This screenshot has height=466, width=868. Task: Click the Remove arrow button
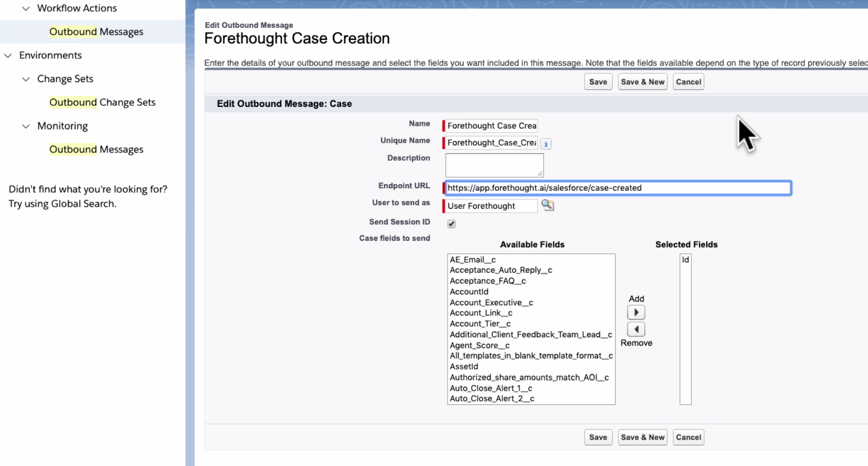636,329
